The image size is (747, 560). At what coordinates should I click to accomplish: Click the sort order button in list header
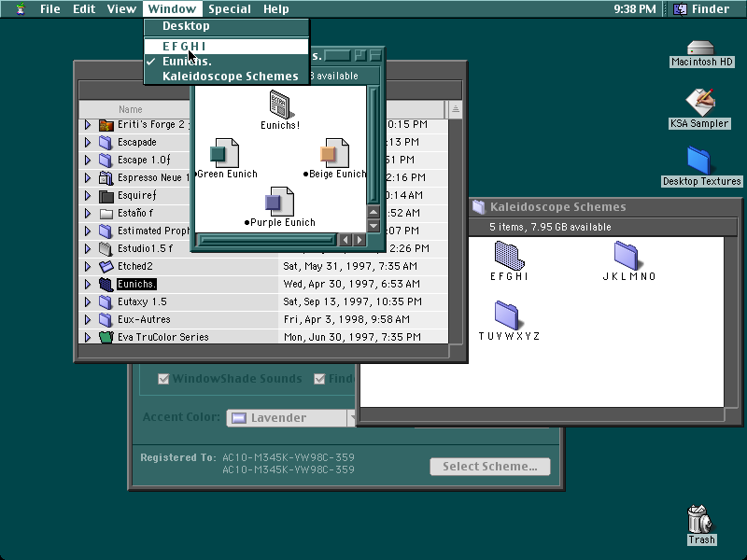(455, 109)
